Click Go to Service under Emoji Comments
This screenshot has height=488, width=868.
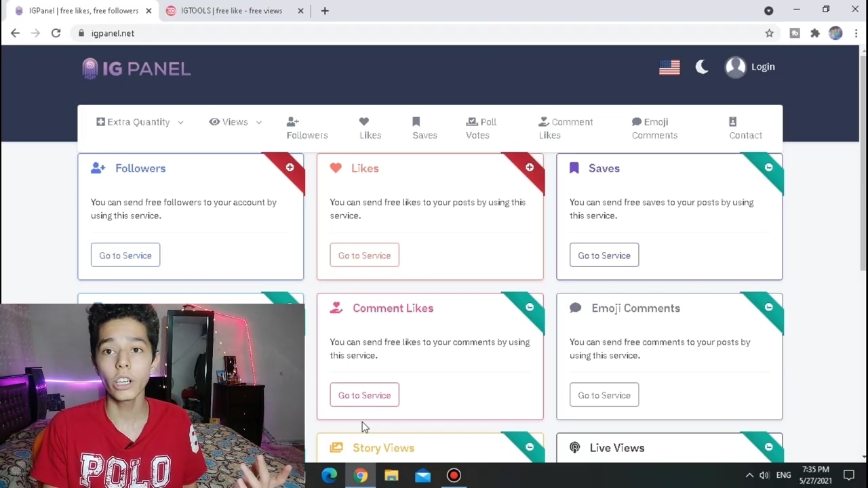click(x=604, y=395)
